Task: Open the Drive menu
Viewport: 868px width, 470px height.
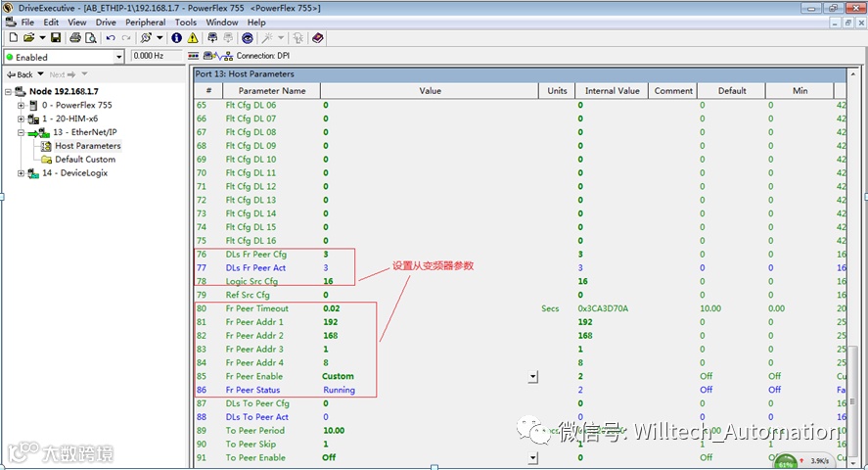Action: (106, 23)
